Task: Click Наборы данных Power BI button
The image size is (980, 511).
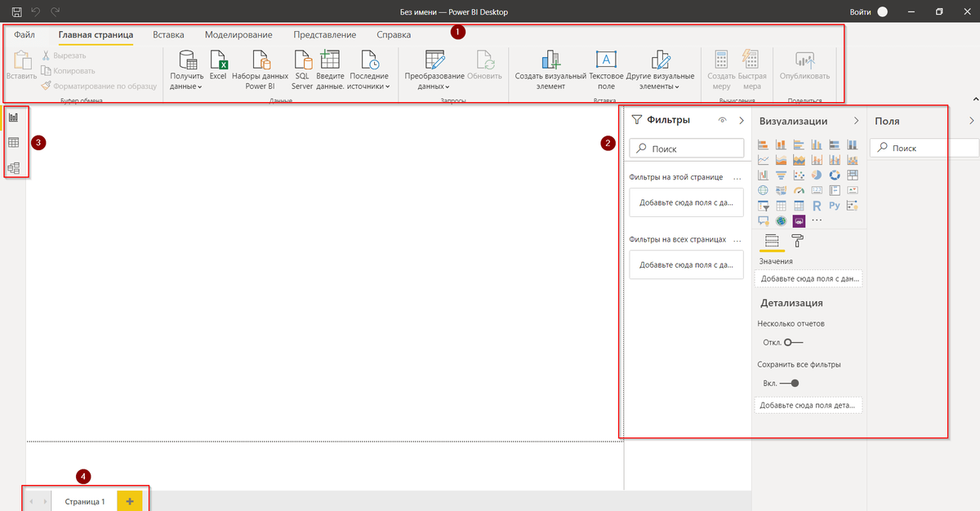Action: (x=260, y=69)
